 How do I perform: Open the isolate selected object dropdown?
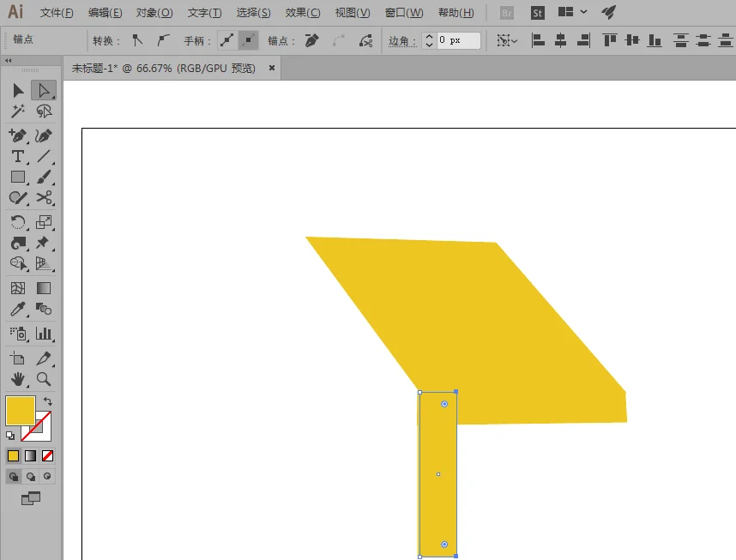[507, 41]
